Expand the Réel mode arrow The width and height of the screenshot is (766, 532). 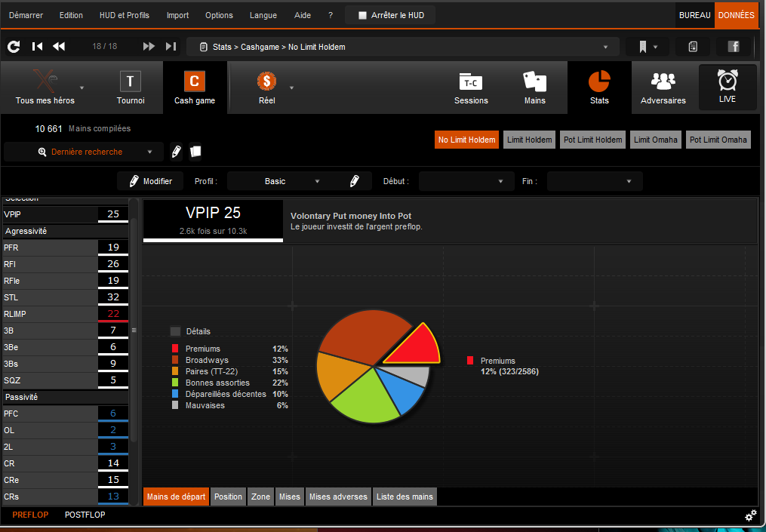pyautogui.click(x=291, y=88)
